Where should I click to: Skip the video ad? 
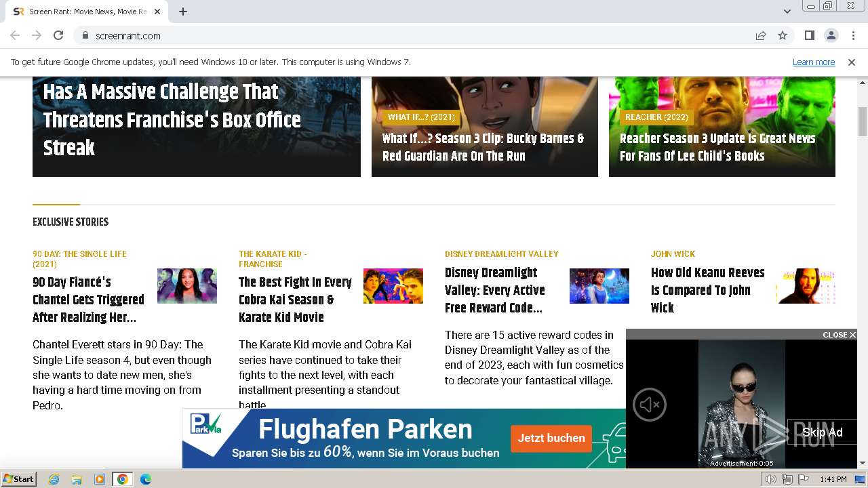pyautogui.click(x=822, y=432)
